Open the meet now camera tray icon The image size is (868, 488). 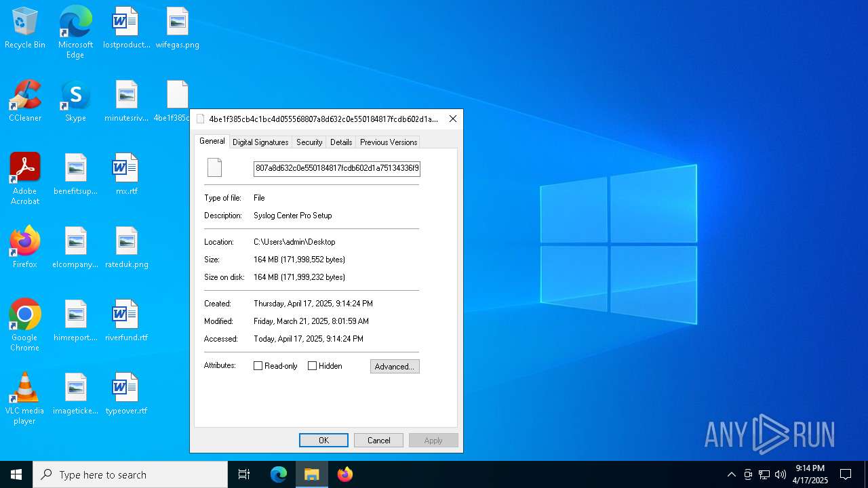[x=748, y=474]
